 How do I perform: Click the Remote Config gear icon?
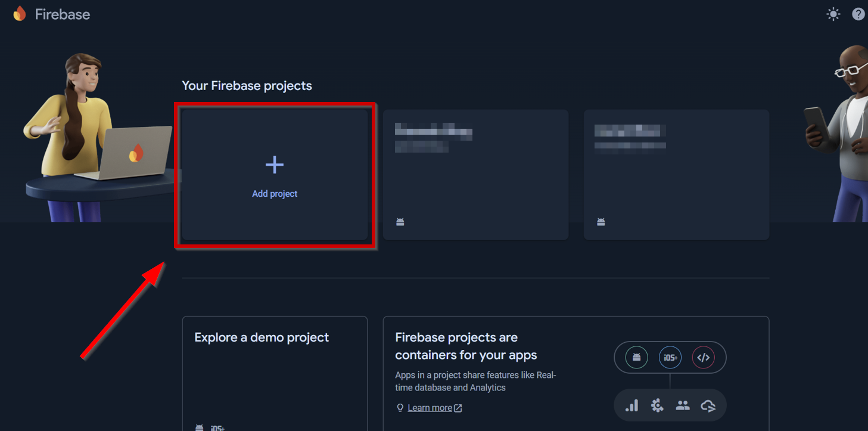[x=657, y=405]
